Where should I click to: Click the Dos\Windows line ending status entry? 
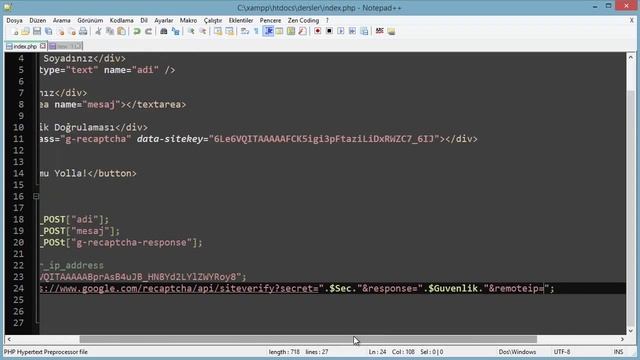(517, 352)
